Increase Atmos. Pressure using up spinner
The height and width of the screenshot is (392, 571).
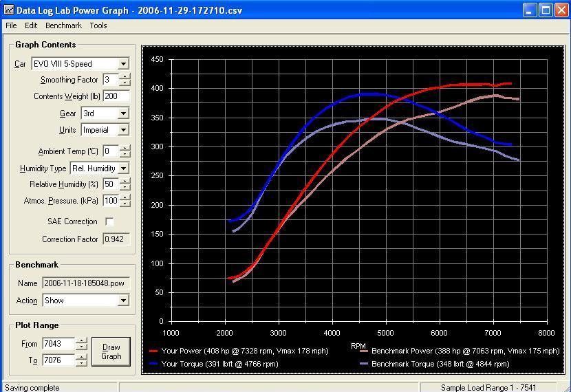point(125,197)
